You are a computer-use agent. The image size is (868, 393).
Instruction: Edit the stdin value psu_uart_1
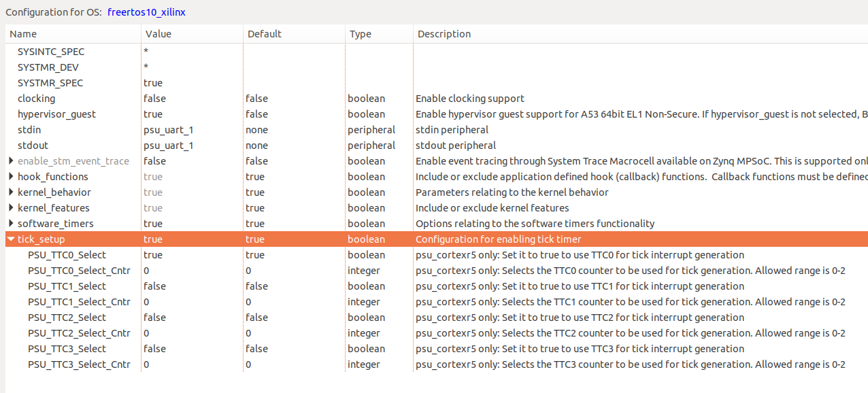click(x=168, y=130)
